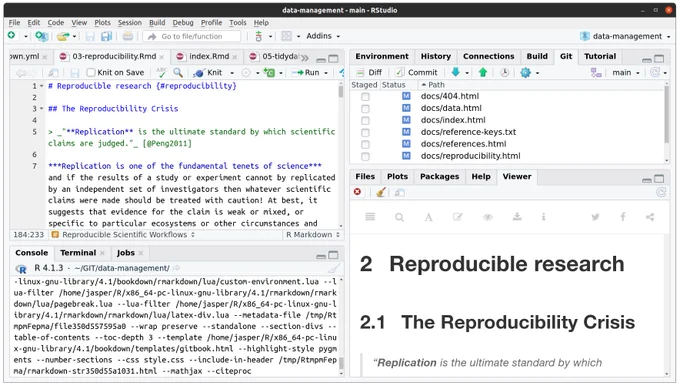The width and height of the screenshot is (680, 386).
Task: Open the Addins dropdown
Action: click(x=323, y=36)
